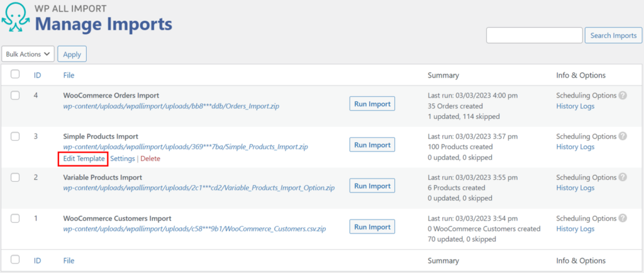Open Scheduling Options for WooCommerce Orders Import
The image size is (644, 273).
coord(586,95)
